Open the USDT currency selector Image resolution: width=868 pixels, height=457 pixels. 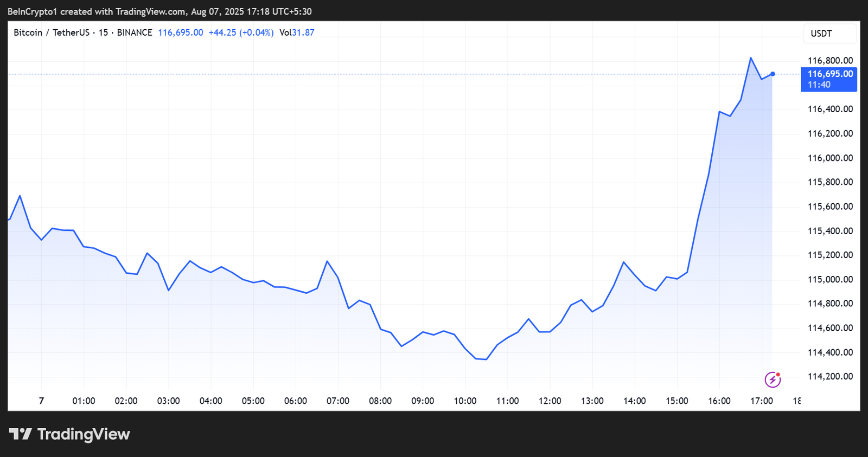click(x=829, y=34)
